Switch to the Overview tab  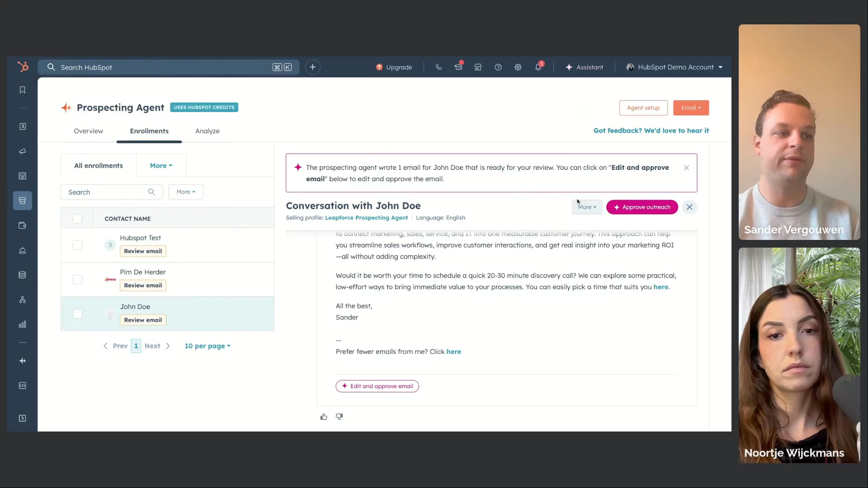(88, 131)
